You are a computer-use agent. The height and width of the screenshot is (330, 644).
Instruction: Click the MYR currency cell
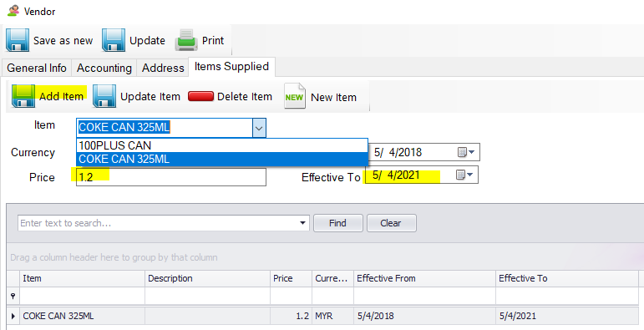pos(332,316)
